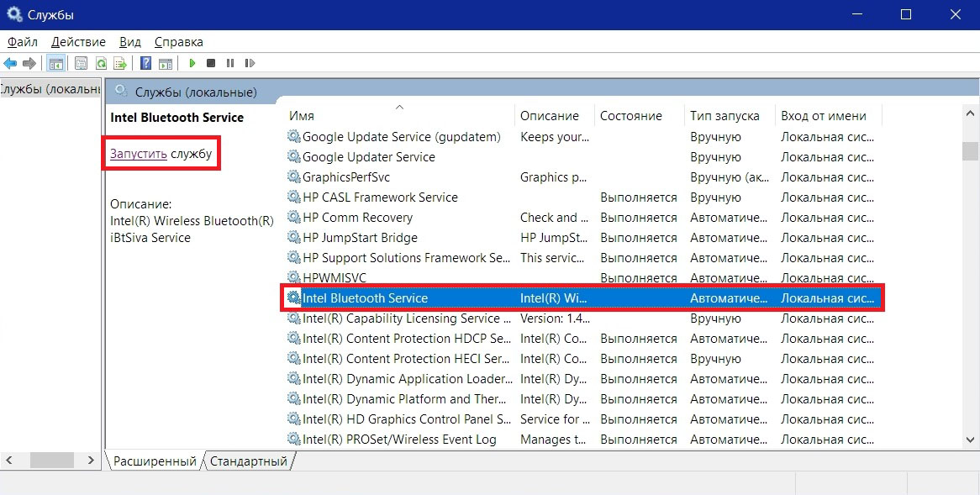980x495 pixels.
Task: Start the service with the green play icon
Action: point(192,63)
